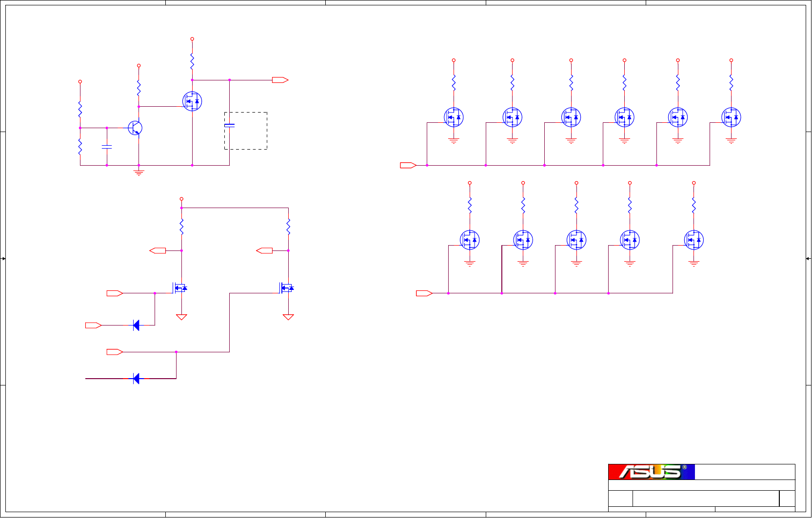Click output port right of the dashed box circuit
Image resolution: width=812 pixels, height=518 pixels.
click(x=280, y=80)
